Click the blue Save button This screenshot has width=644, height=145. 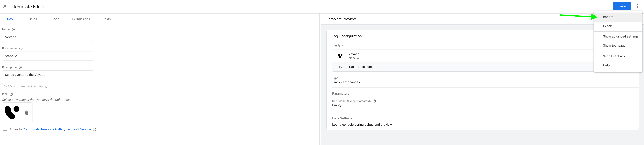point(622,6)
